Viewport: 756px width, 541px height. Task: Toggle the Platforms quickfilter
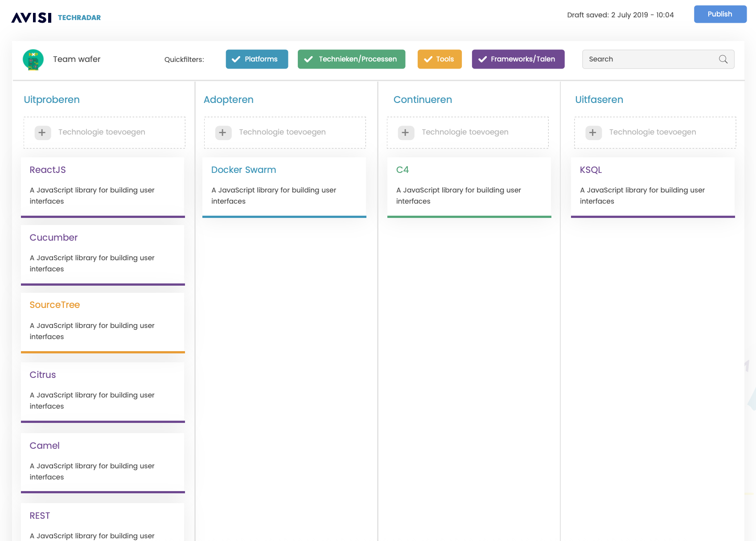tap(257, 59)
